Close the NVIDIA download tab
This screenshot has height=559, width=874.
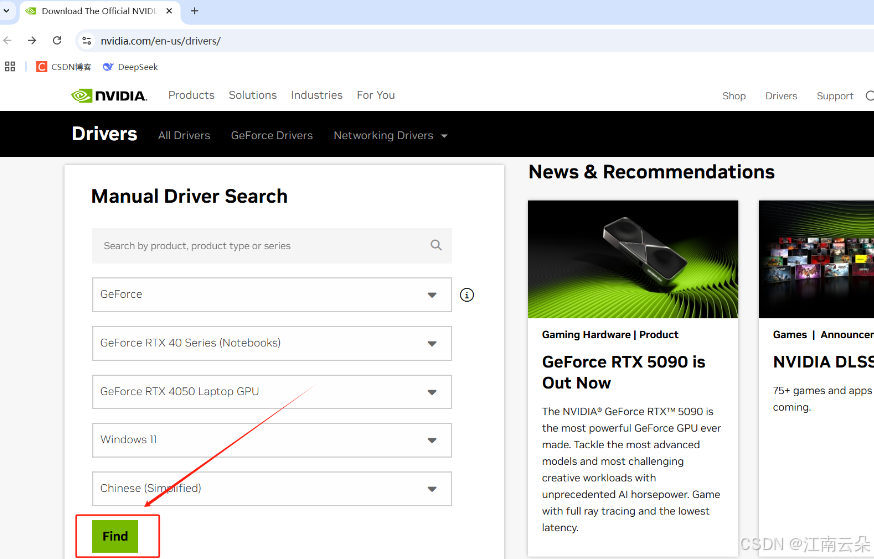click(169, 11)
